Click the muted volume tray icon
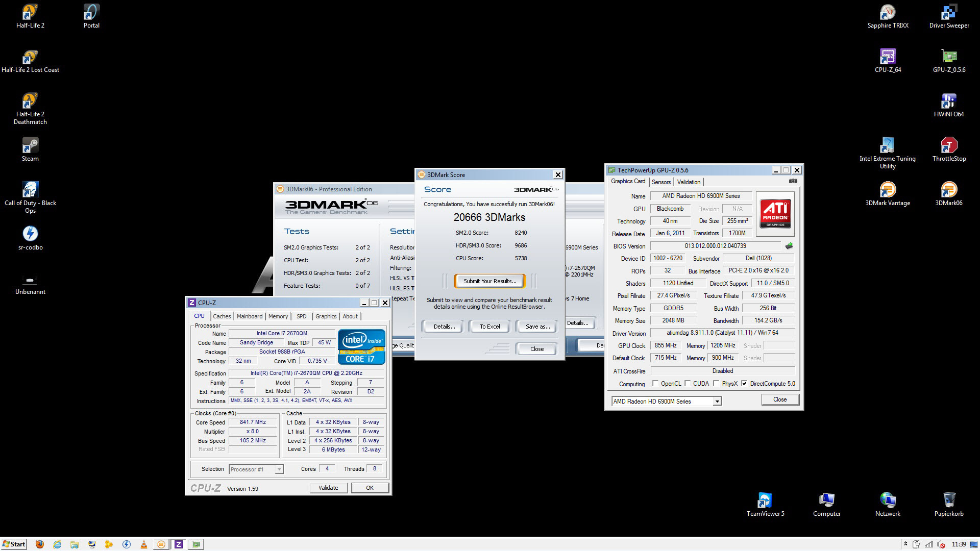 point(942,544)
